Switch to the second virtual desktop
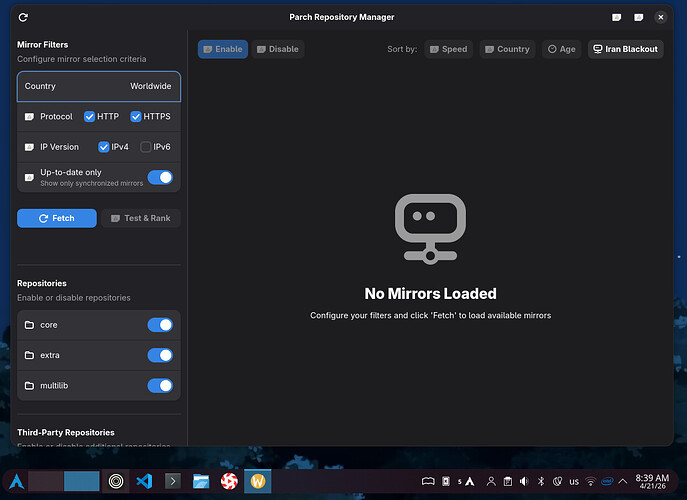687x500 pixels. point(82,481)
